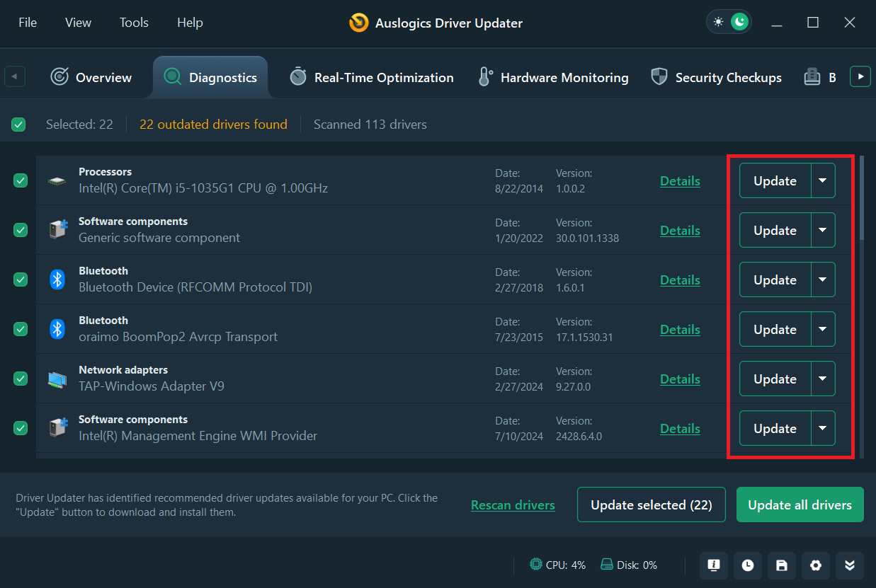Click the Rescan drivers link

click(x=513, y=505)
